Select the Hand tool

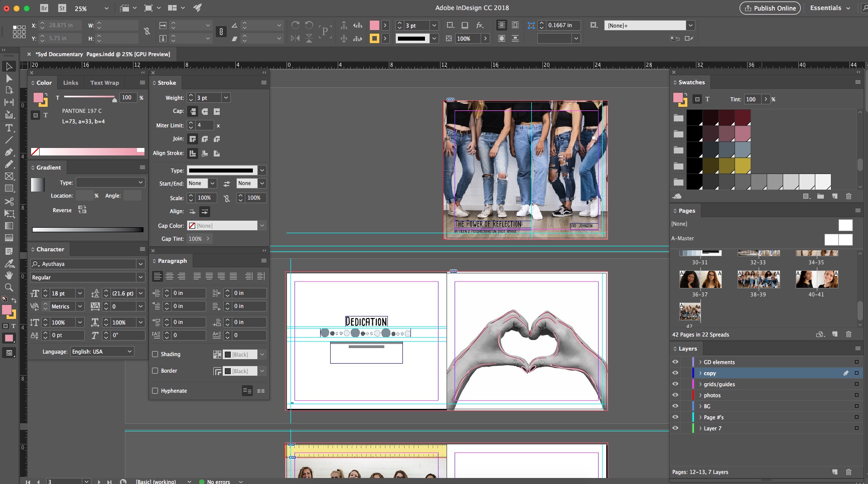coord(9,275)
